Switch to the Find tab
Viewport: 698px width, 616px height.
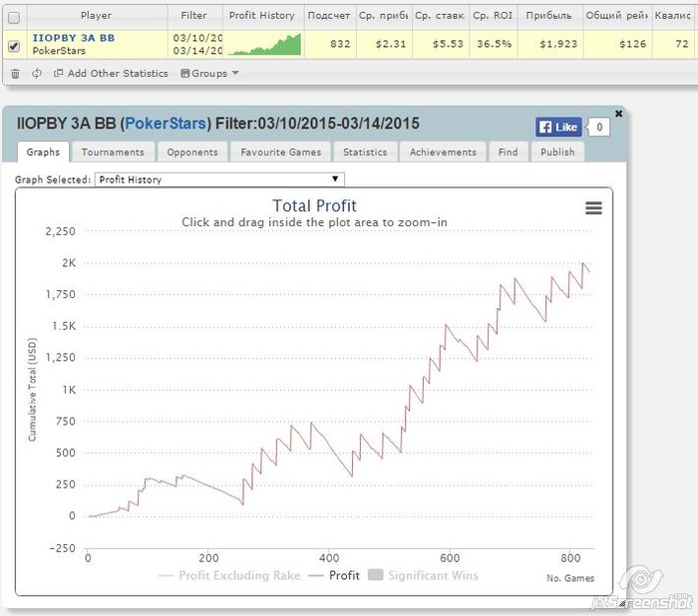point(509,153)
